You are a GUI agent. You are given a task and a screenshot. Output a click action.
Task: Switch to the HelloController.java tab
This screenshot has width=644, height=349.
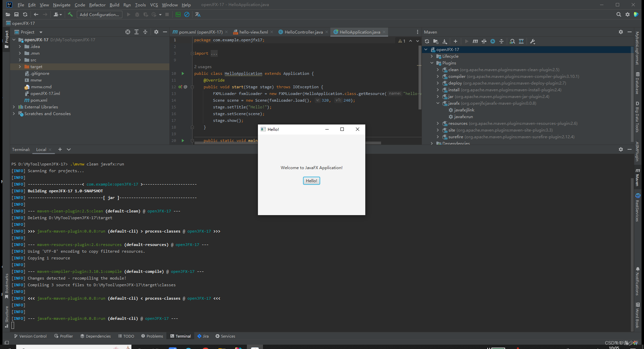[303, 32]
